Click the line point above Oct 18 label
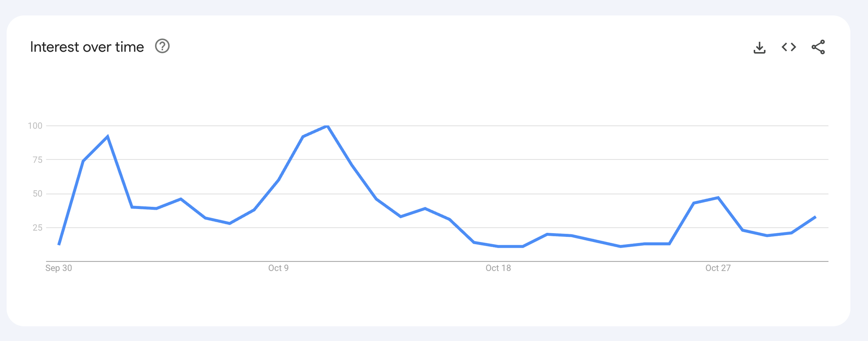Image resolution: width=868 pixels, height=341 pixels. coord(498,246)
